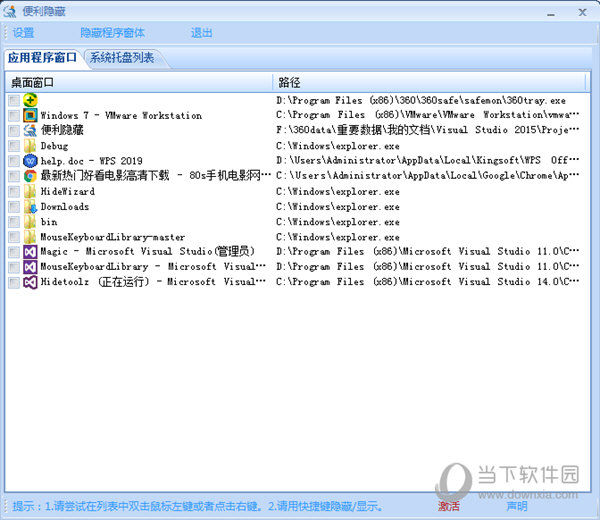Check the MouseKeyboardLibrary-master folder checkbox
The image size is (600, 520).
click(x=14, y=237)
